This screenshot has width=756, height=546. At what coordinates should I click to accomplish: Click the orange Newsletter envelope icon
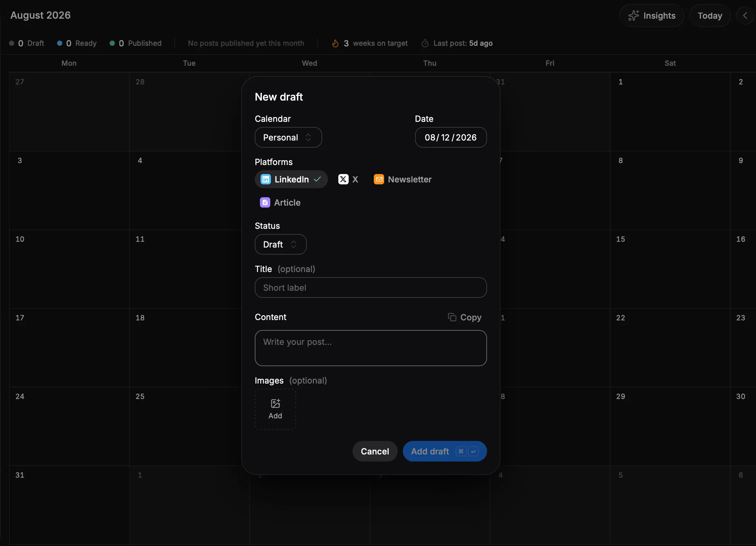point(379,179)
